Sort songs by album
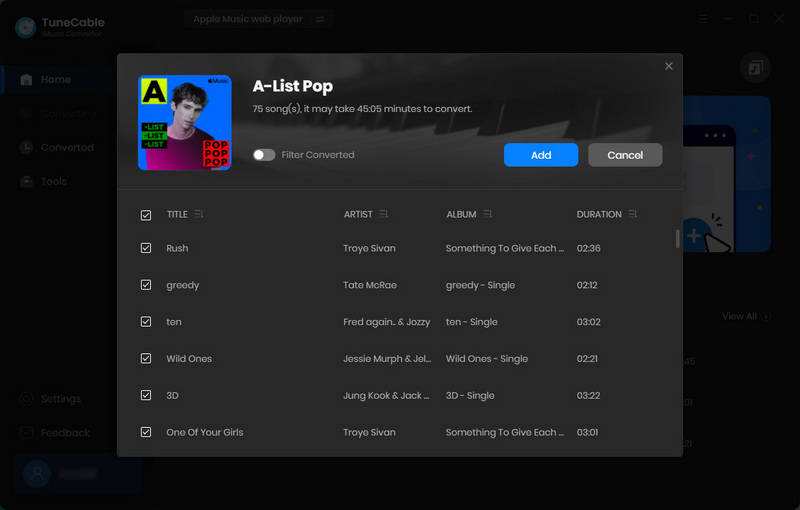The image size is (800, 510). point(488,214)
